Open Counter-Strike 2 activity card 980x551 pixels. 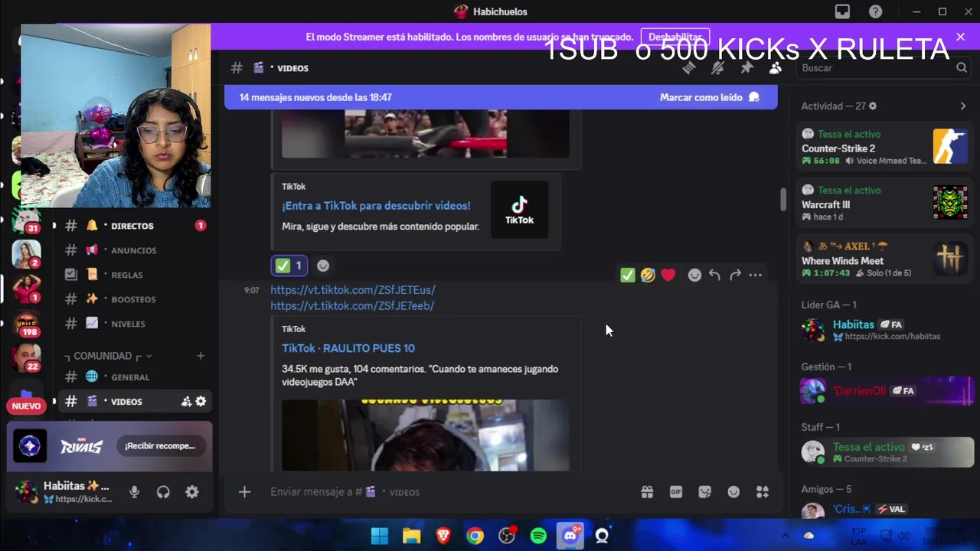click(x=884, y=147)
